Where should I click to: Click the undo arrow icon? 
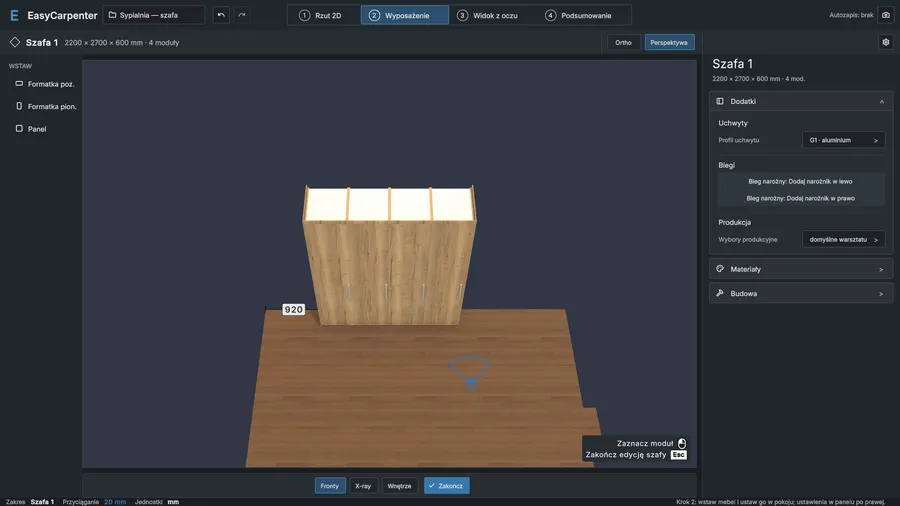coord(221,15)
